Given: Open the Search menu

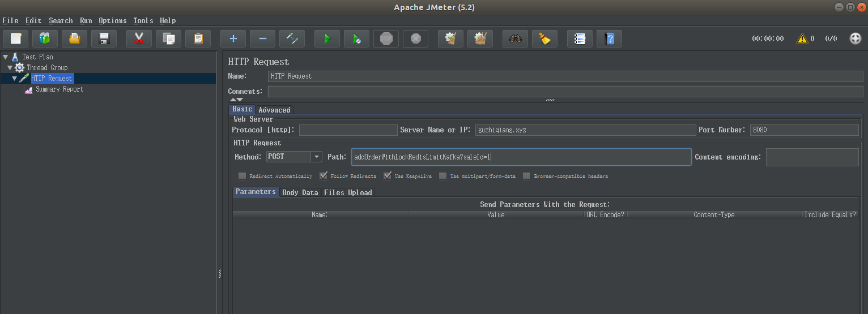Looking at the screenshot, I should point(61,20).
